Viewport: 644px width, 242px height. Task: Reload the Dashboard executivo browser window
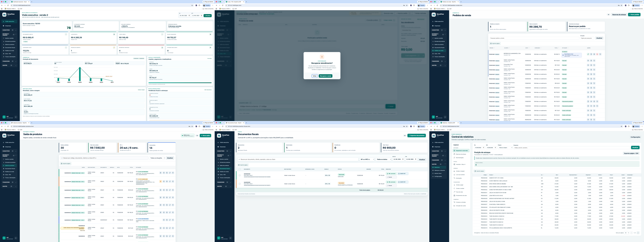point(8,5)
